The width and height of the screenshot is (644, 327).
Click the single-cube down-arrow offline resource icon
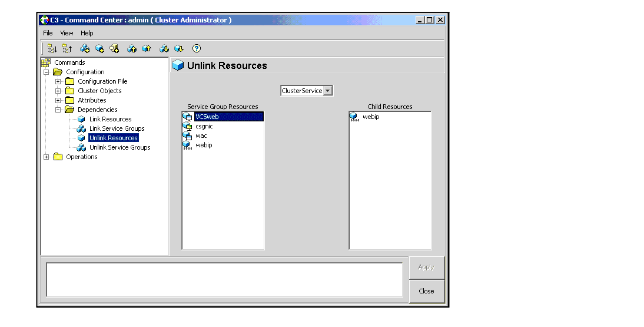pos(179,49)
